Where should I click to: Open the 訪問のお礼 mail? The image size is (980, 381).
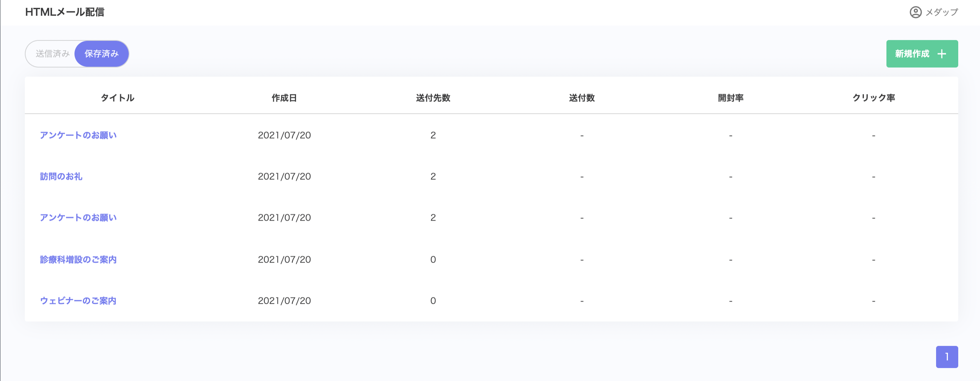click(61, 176)
